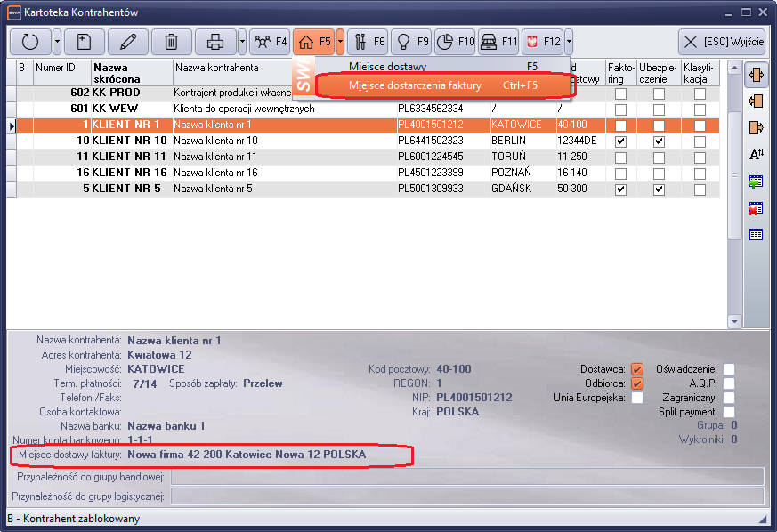Click the F11 car icon button
Viewport: 777px width, 532px height.
498,42
